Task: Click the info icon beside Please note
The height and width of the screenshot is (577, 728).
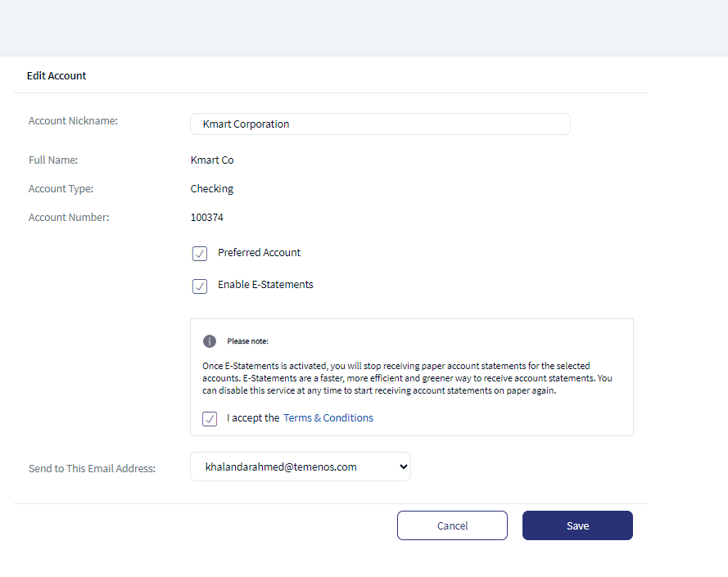Action: click(210, 341)
